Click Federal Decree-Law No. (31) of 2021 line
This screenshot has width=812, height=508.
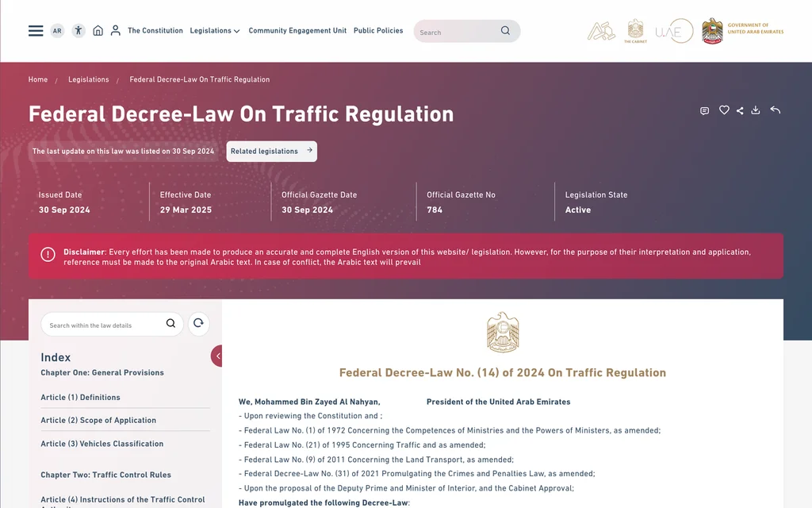click(x=417, y=474)
